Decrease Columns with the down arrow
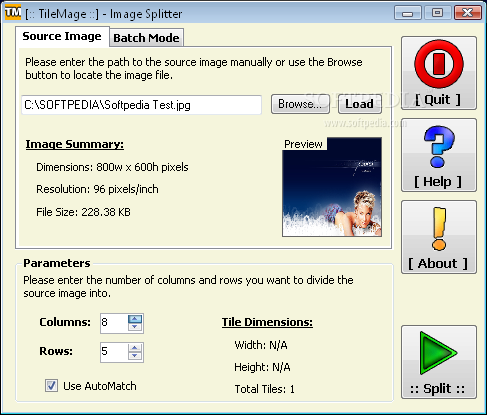The image size is (487, 415). coord(135,327)
